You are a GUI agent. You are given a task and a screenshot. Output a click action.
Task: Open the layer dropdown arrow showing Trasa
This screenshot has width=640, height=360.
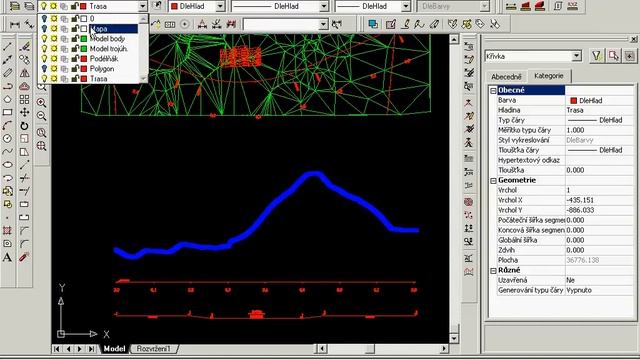[142, 6]
